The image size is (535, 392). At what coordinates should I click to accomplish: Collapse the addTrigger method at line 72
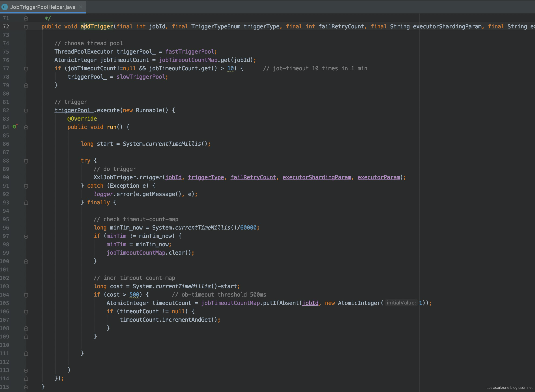(26, 27)
